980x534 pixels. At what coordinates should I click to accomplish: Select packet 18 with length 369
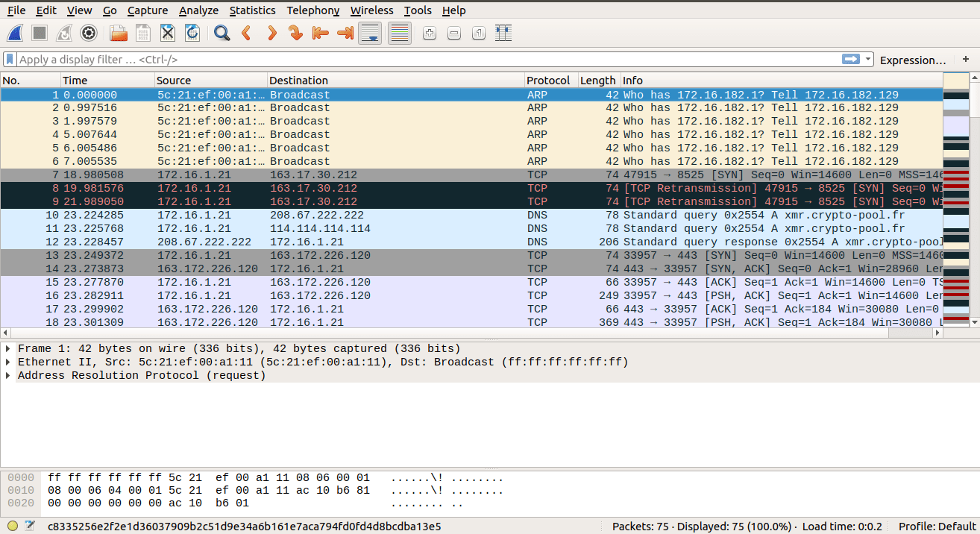click(x=471, y=322)
